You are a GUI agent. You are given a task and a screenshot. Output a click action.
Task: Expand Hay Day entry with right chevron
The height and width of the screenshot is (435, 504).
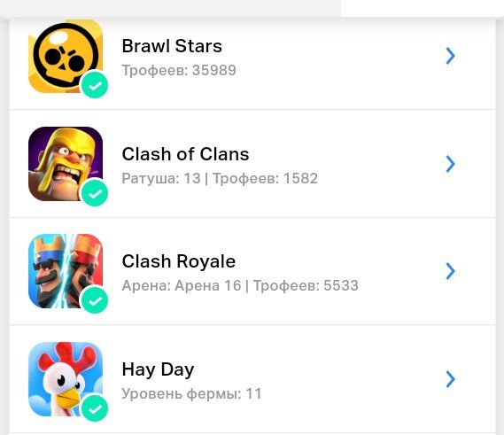point(450,379)
